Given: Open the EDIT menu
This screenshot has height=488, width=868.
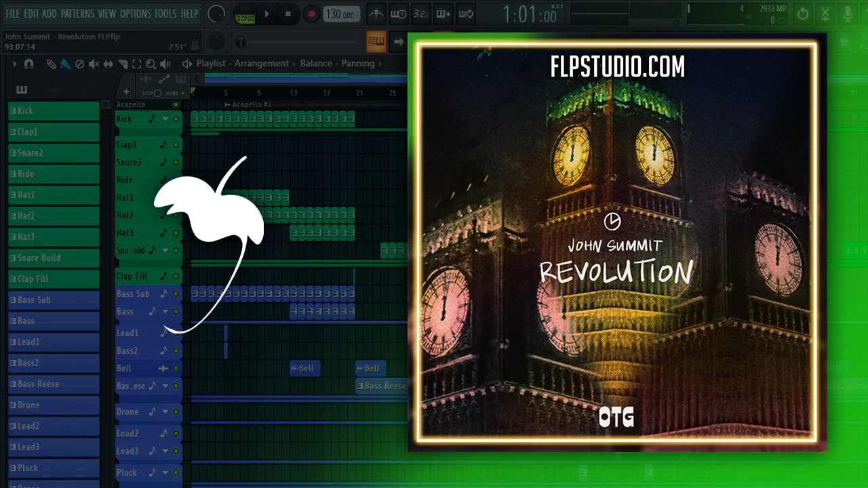Looking at the screenshot, I should (31, 14).
